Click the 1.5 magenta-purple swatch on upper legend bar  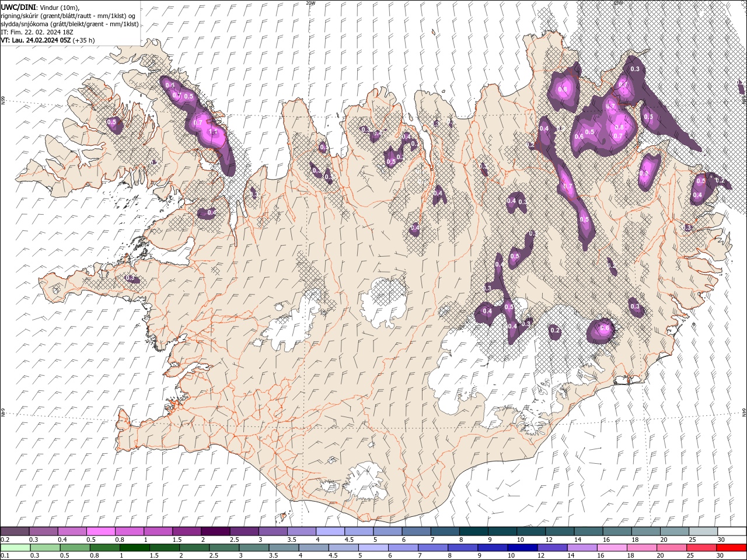point(187,531)
